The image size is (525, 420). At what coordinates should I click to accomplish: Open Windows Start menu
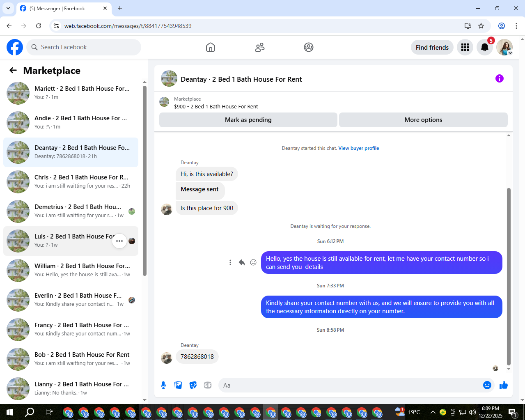click(x=10, y=412)
